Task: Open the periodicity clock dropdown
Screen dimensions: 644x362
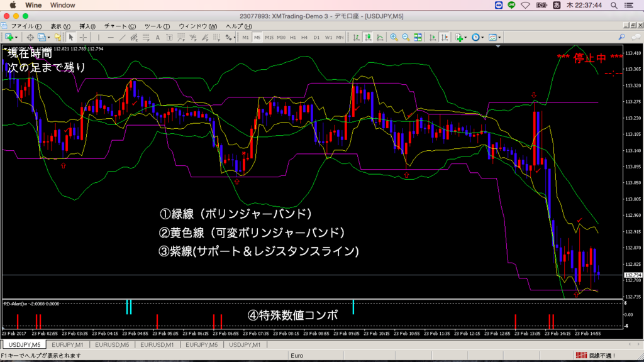Action: click(477, 37)
